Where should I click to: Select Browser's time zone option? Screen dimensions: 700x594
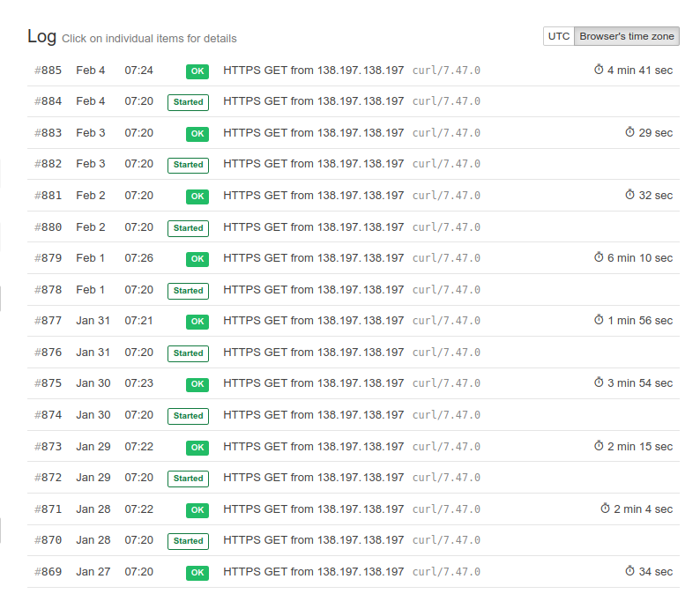click(x=626, y=36)
